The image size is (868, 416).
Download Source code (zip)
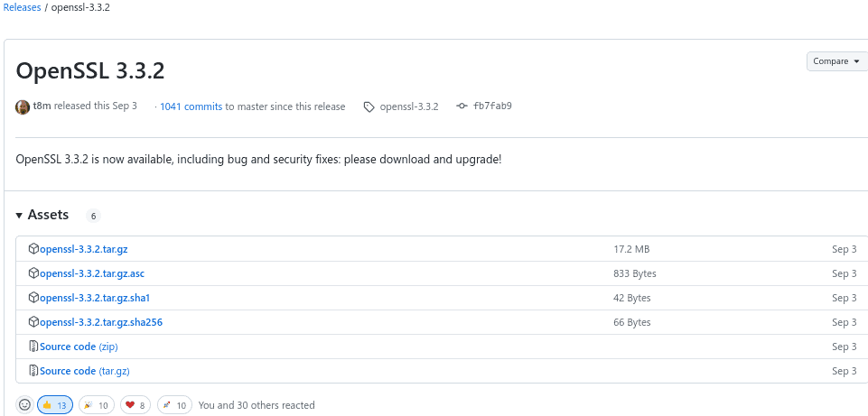79,347
